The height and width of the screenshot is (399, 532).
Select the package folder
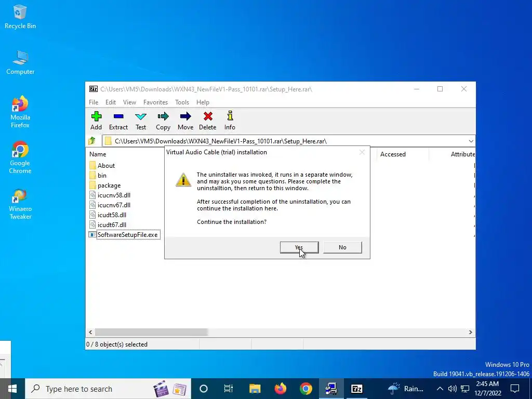click(105, 185)
